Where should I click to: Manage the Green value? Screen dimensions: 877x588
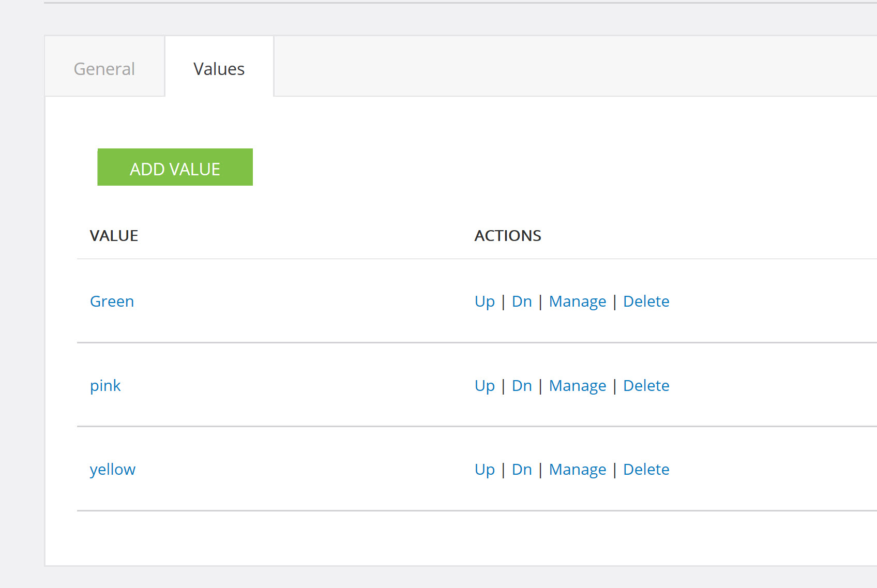578,301
